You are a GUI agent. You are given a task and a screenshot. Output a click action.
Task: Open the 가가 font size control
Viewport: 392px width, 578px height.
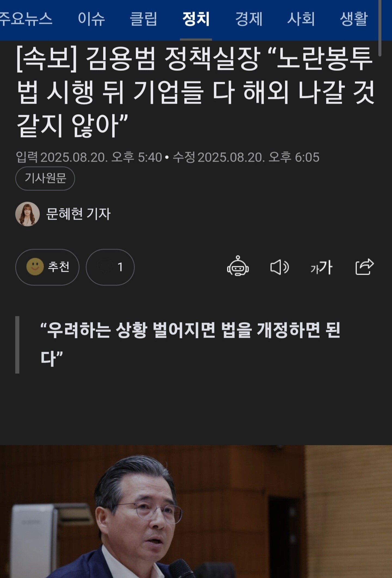click(321, 267)
